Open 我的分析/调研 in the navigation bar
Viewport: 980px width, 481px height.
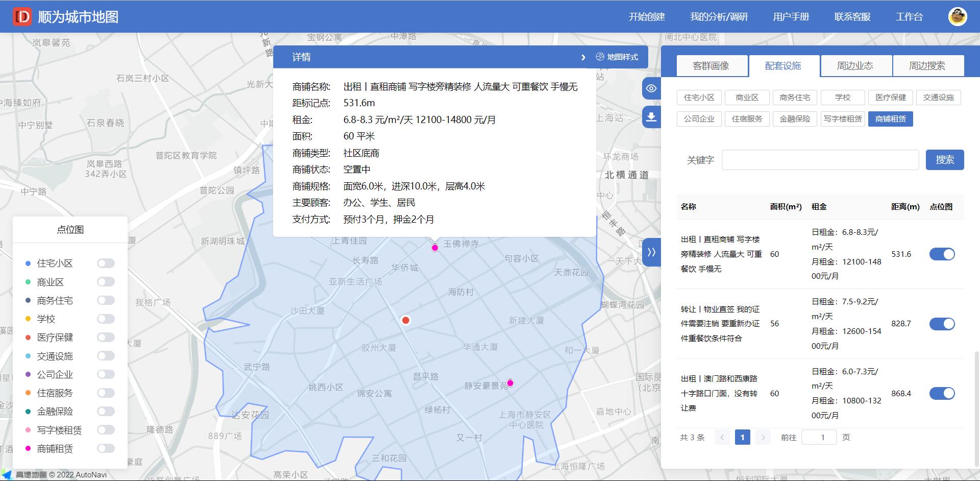(719, 16)
